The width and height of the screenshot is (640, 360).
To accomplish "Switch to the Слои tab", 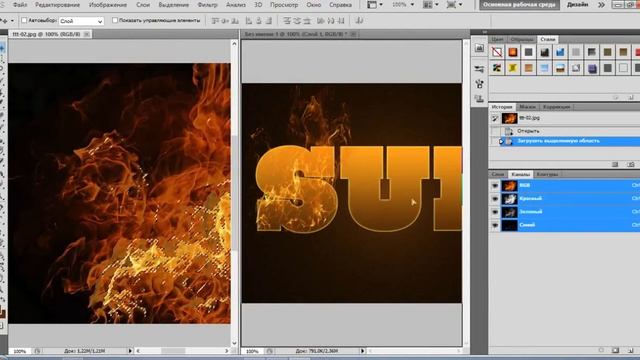I will point(498,174).
